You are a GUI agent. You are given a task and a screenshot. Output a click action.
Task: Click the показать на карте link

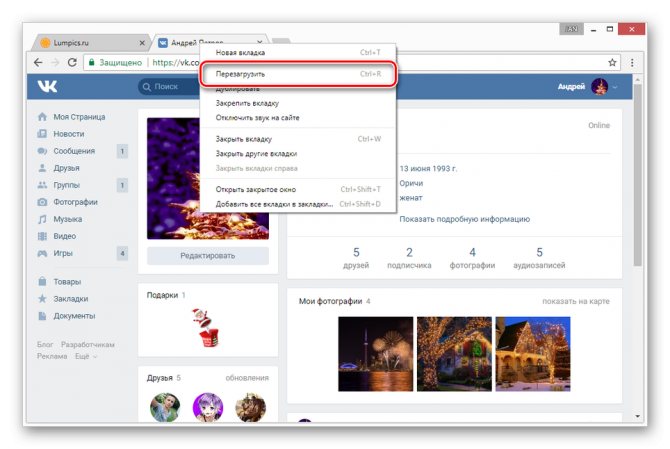tap(576, 301)
